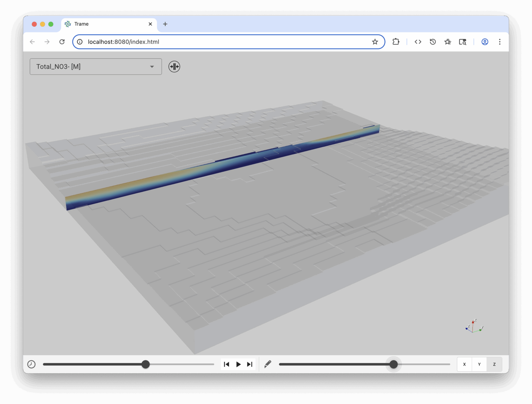The image size is (532, 404).
Task: Click the clock icon in the bottom toolbar
Action: [32, 364]
